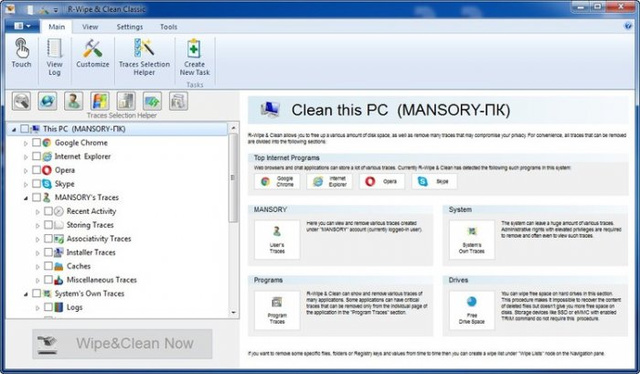Click the globe internet traces helper icon
Image resolution: width=640 pixels, height=374 pixels.
48,101
